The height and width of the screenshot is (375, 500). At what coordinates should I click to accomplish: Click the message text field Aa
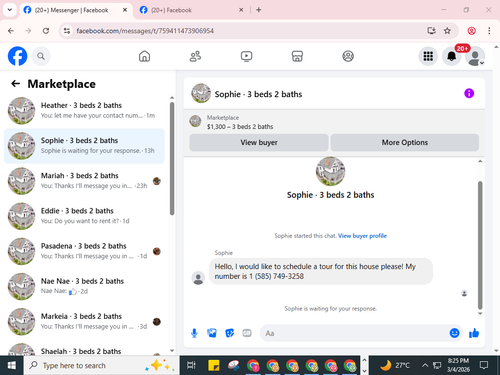355,333
